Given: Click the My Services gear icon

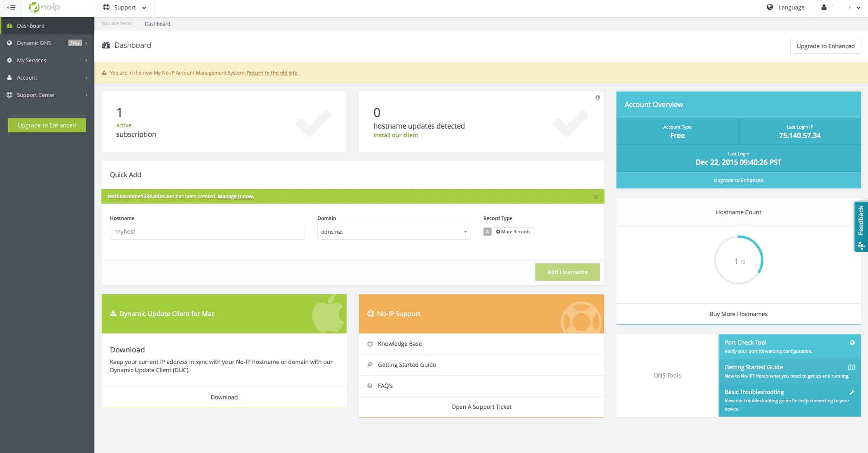Looking at the screenshot, I should 9,60.
